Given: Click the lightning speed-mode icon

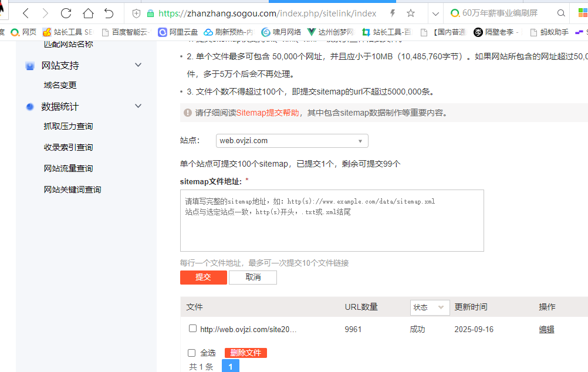Looking at the screenshot, I should tap(393, 13).
